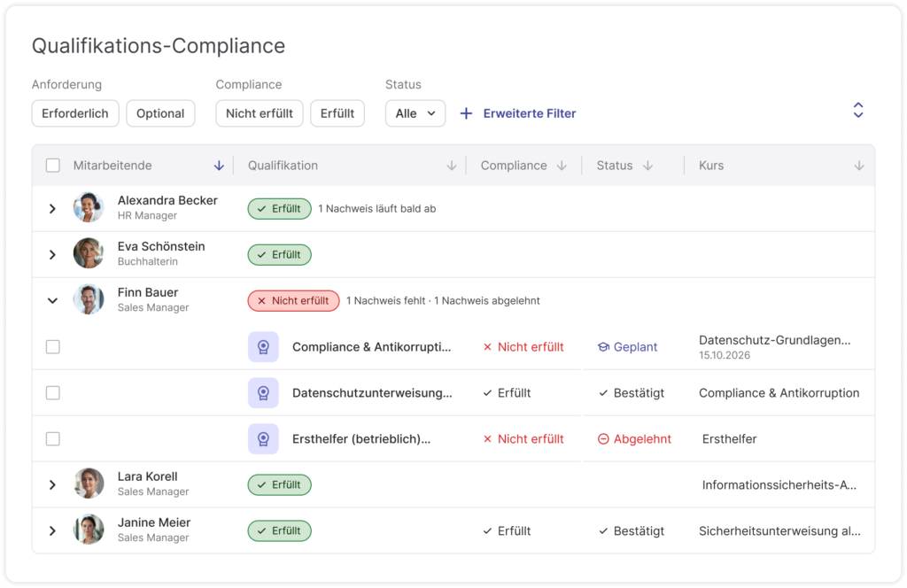Sort by Kurs column arrow
Image resolution: width=907 pixels, height=588 pixels.
[x=859, y=166]
